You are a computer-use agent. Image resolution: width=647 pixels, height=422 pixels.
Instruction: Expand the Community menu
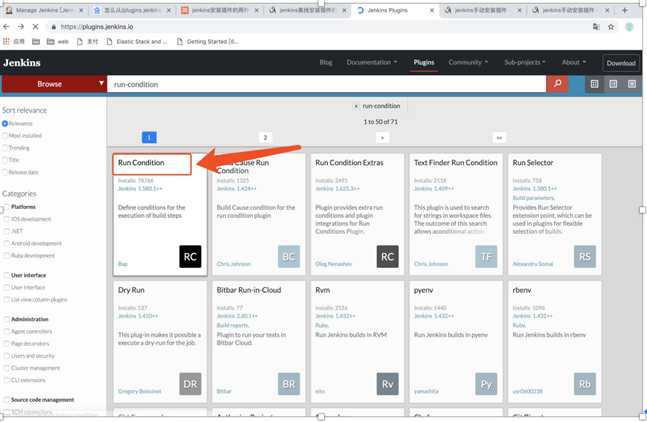tap(468, 62)
